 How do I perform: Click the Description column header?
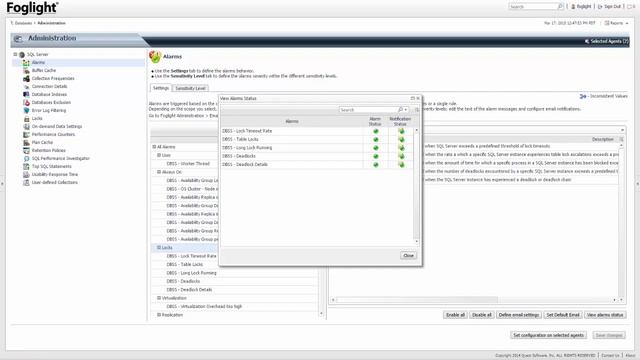602,139
